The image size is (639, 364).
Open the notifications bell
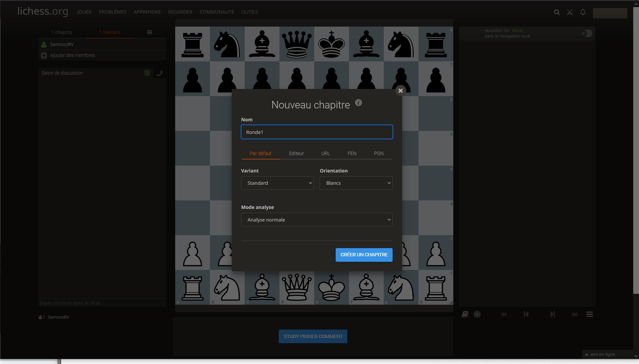click(x=583, y=12)
